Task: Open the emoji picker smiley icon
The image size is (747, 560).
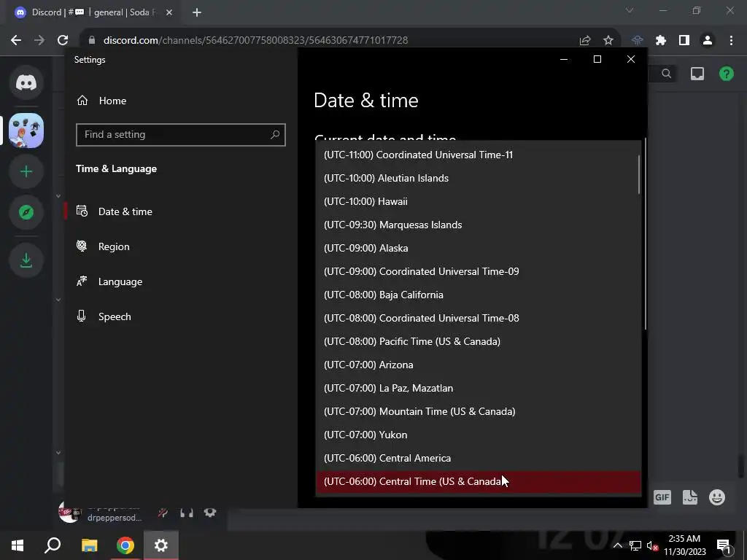Action: point(717,497)
